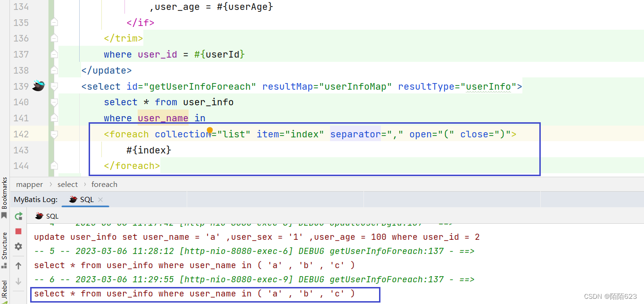Image resolution: width=644 pixels, height=304 pixels.
Task: Click the closing </foreach> tag
Action: pyautogui.click(x=132, y=166)
